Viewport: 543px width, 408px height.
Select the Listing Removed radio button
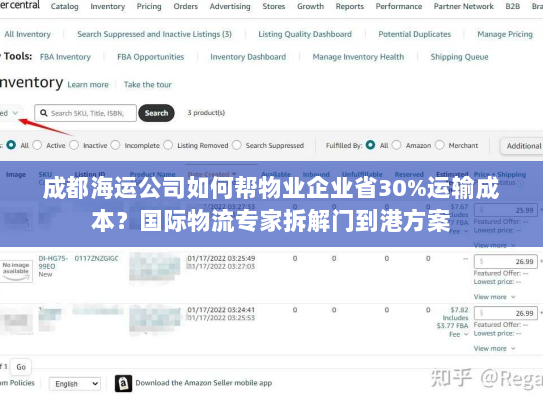168,145
